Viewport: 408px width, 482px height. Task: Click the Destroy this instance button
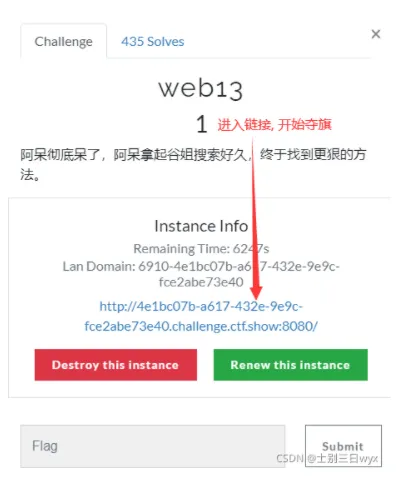(116, 365)
